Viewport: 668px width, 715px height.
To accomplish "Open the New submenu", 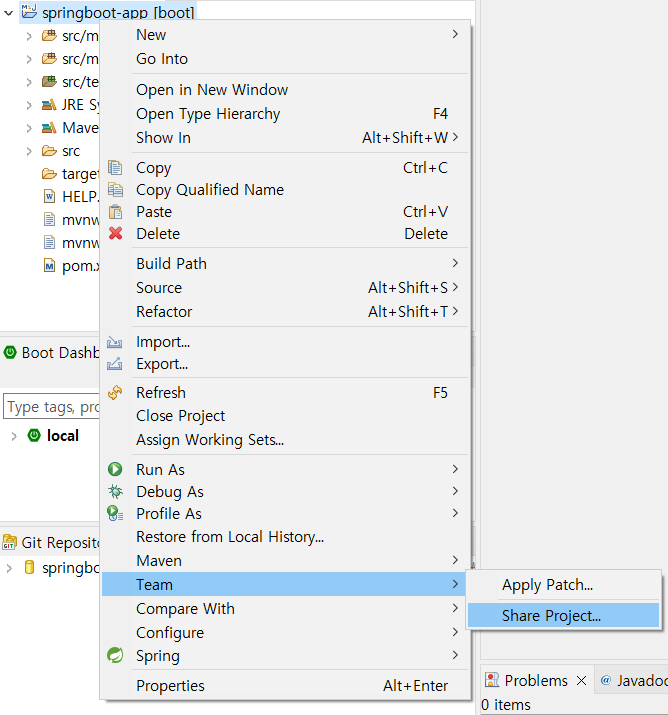I will (x=286, y=35).
